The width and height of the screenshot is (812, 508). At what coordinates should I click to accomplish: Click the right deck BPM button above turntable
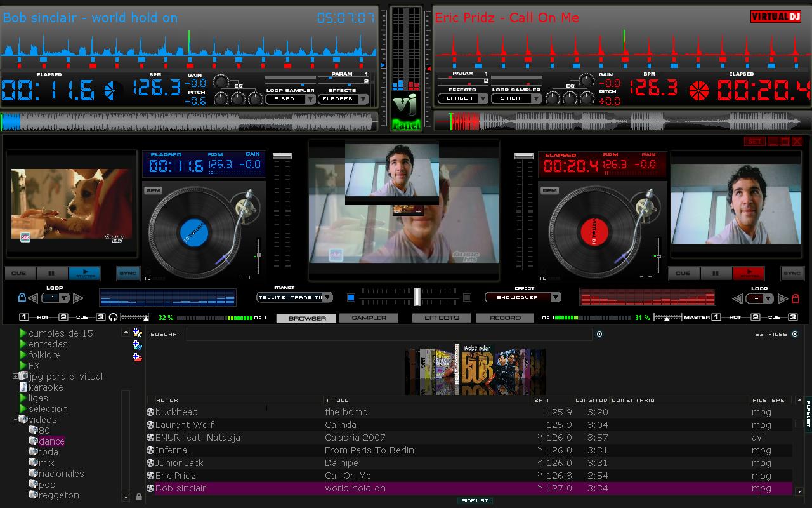click(x=549, y=190)
